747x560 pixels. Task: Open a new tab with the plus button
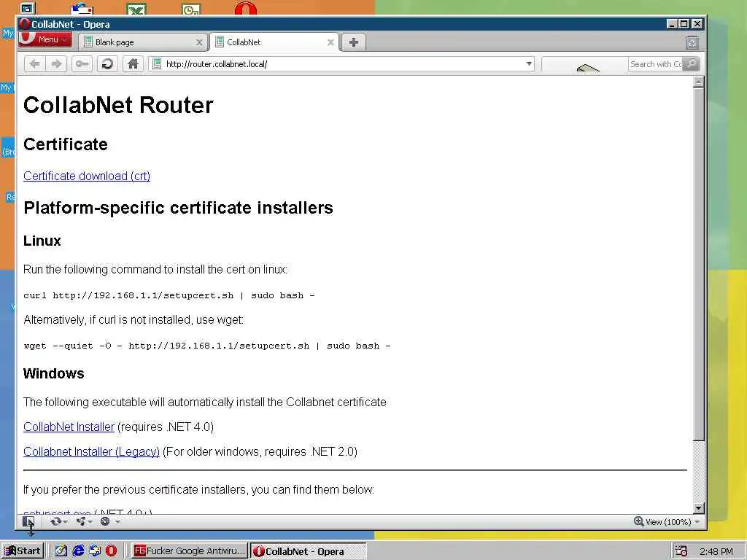[354, 42]
